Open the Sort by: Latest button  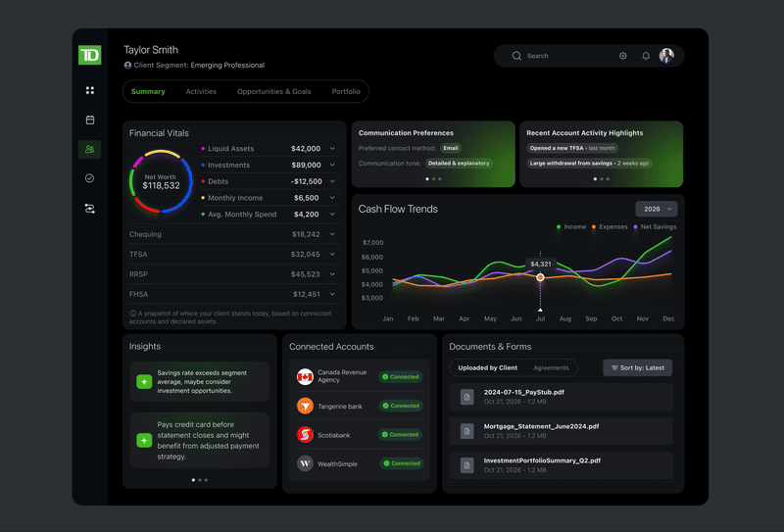pos(638,368)
